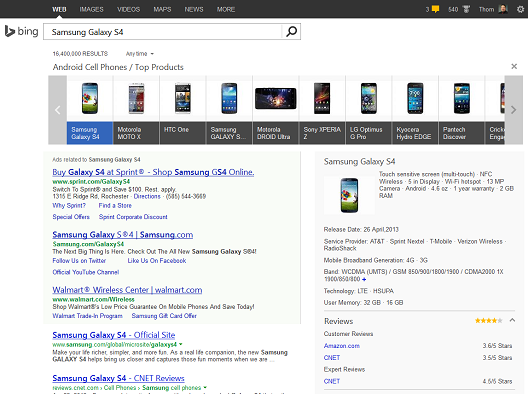
Task: Open Sprint Corporate Discount link
Action: pos(133,217)
